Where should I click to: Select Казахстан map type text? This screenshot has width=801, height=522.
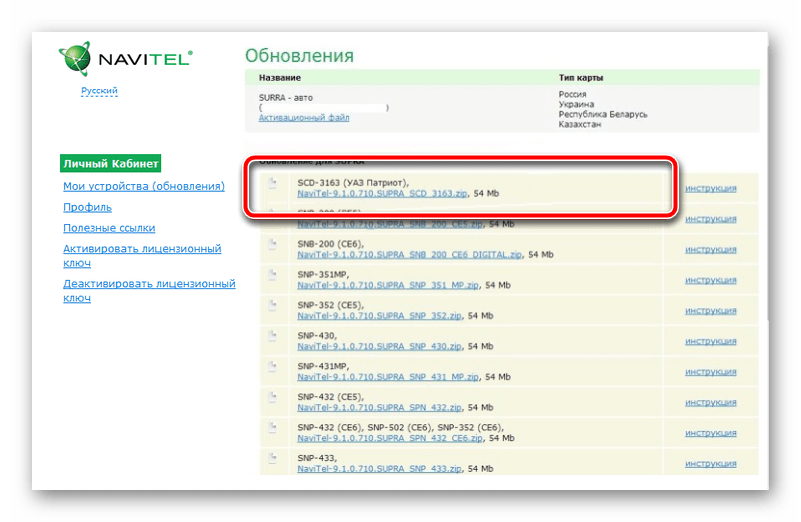[x=580, y=124]
